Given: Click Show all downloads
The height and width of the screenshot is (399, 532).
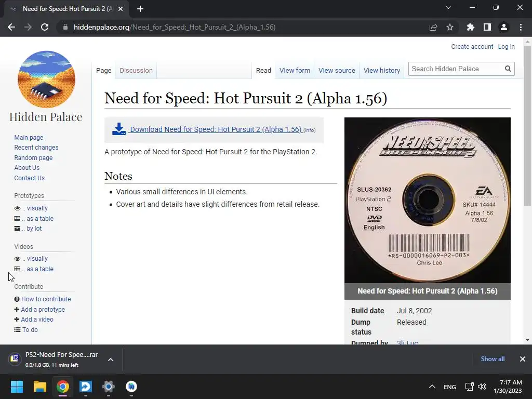Looking at the screenshot, I should pos(493,359).
